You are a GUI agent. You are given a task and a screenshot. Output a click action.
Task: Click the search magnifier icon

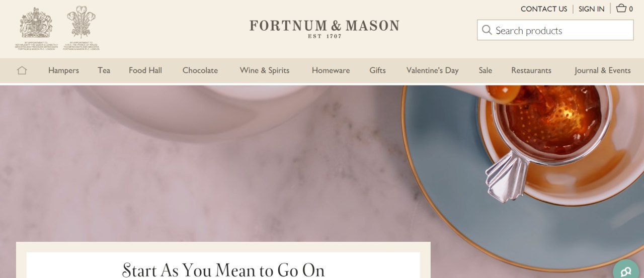[x=487, y=30]
